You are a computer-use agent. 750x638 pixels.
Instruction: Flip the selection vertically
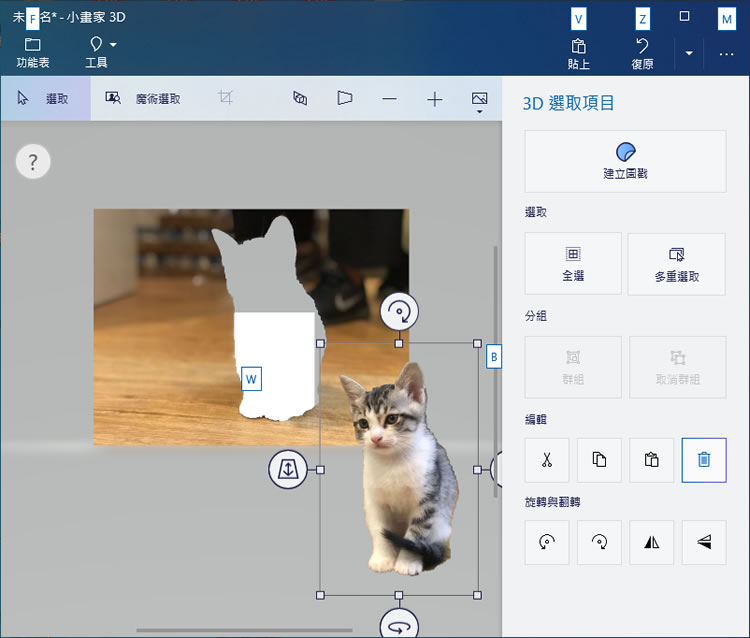(x=704, y=542)
